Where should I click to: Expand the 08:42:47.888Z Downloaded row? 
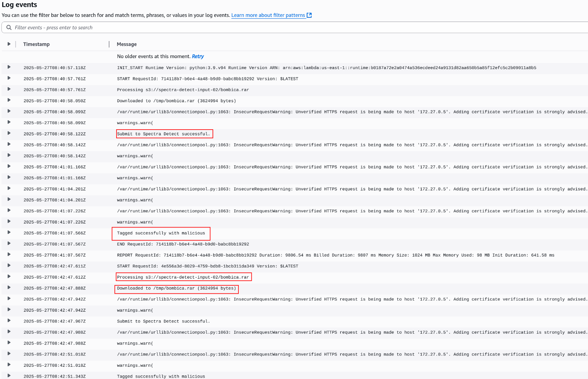click(x=9, y=288)
